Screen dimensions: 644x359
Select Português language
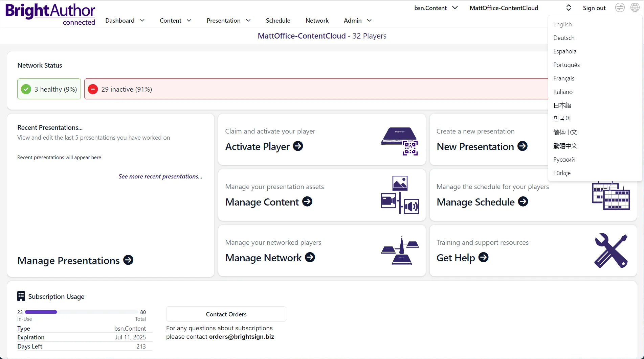567,65
